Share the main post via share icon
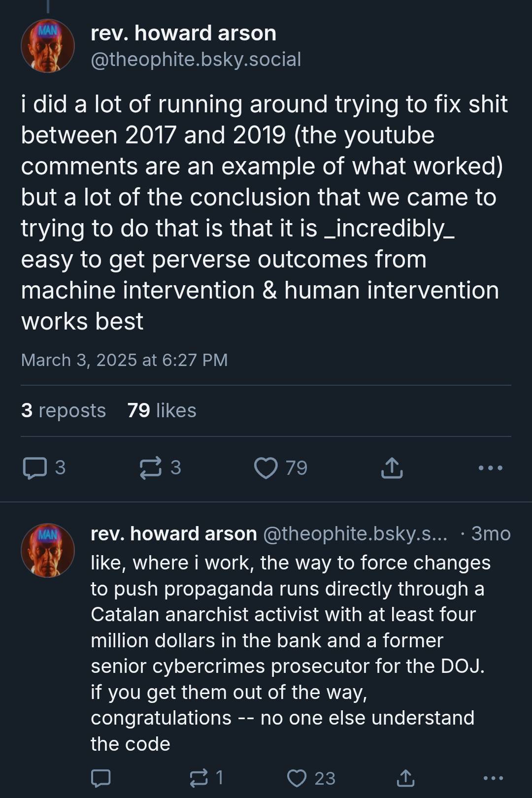 392,468
